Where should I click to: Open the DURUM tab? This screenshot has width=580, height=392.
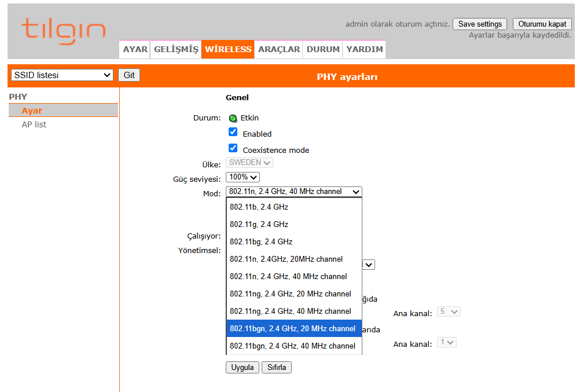pos(323,49)
